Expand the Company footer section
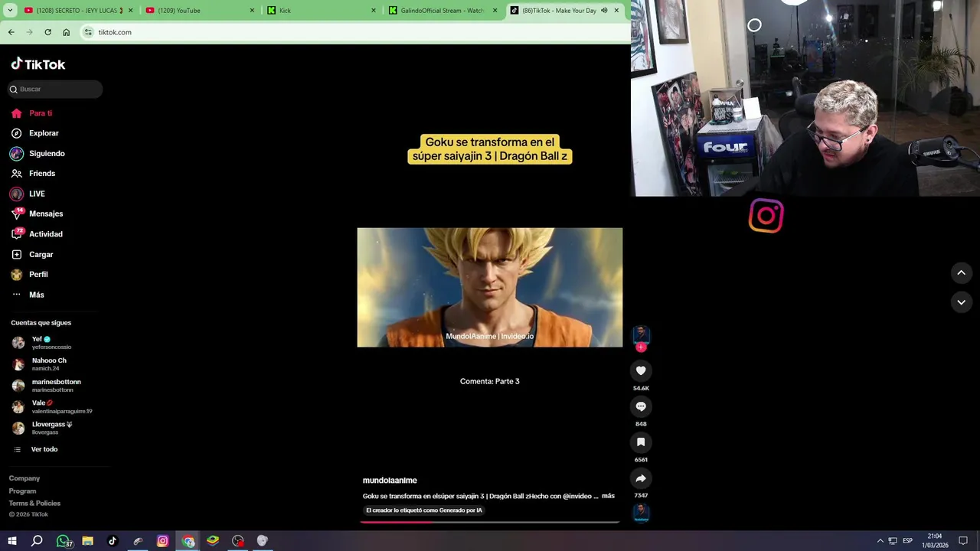This screenshot has width=980, height=551. 24,478
